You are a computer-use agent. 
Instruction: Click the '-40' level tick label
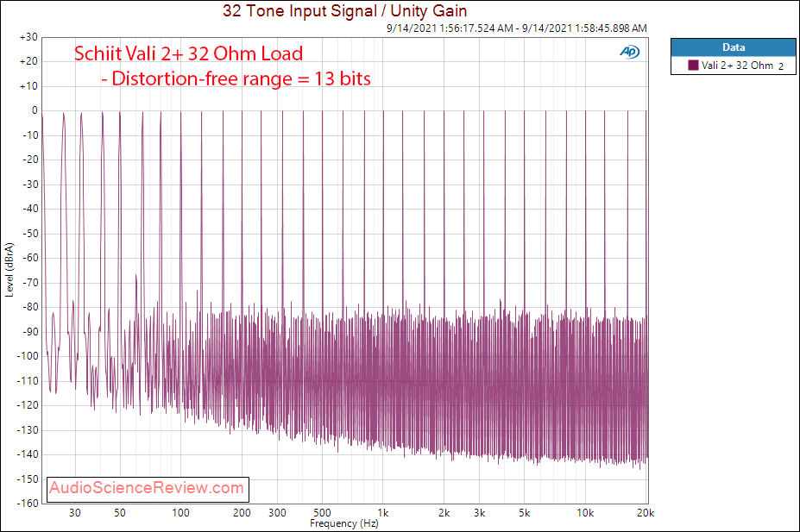30,209
